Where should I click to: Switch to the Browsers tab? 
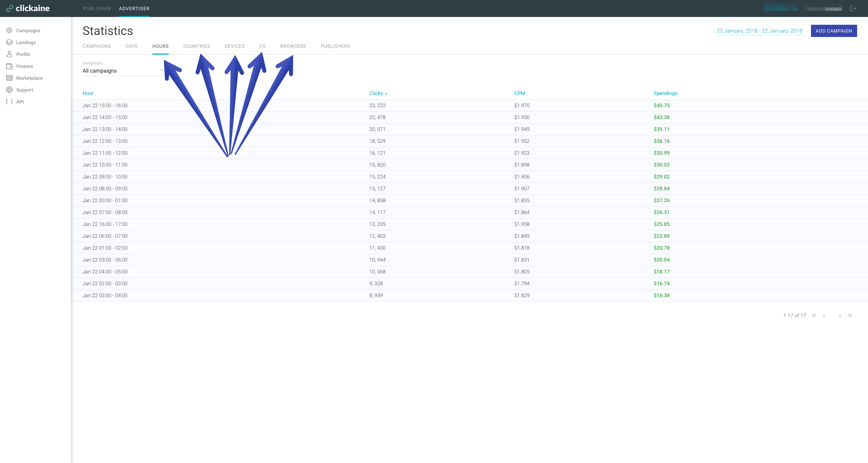(293, 46)
